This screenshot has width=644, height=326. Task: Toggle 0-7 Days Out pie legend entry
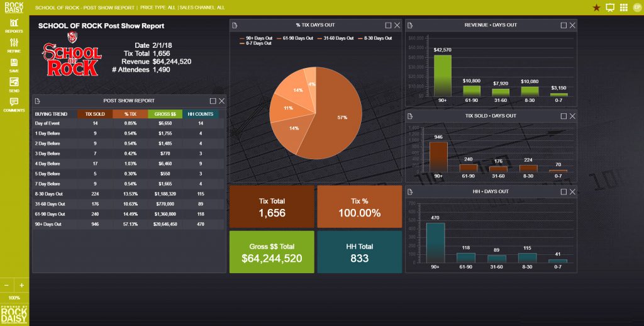pyautogui.click(x=255, y=43)
